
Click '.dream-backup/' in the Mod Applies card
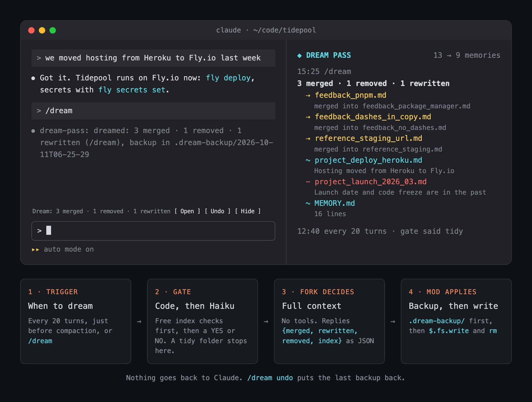coord(437,321)
